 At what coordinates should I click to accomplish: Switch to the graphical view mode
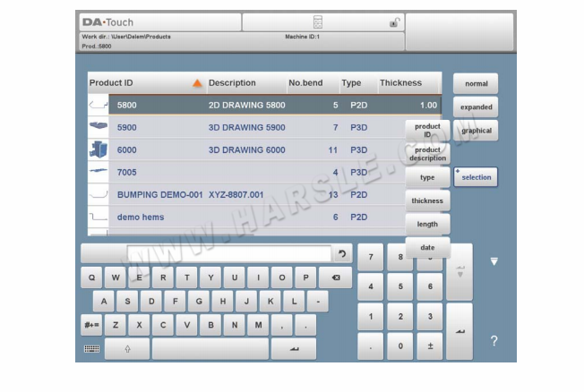(x=476, y=130)
